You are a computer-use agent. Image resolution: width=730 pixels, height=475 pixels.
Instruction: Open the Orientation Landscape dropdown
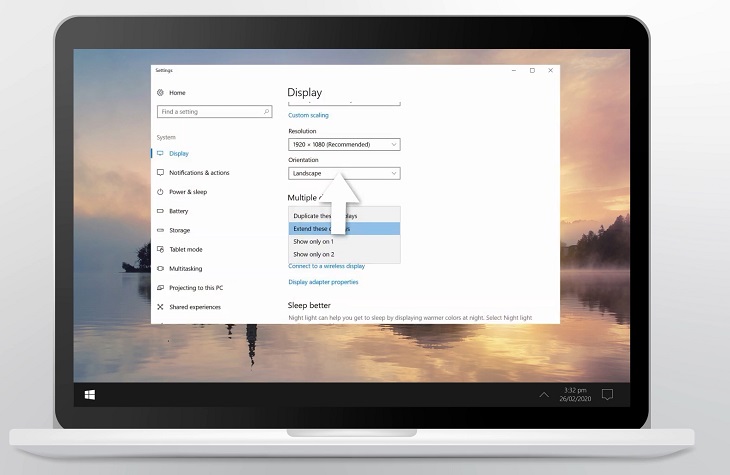click(344, 173)
